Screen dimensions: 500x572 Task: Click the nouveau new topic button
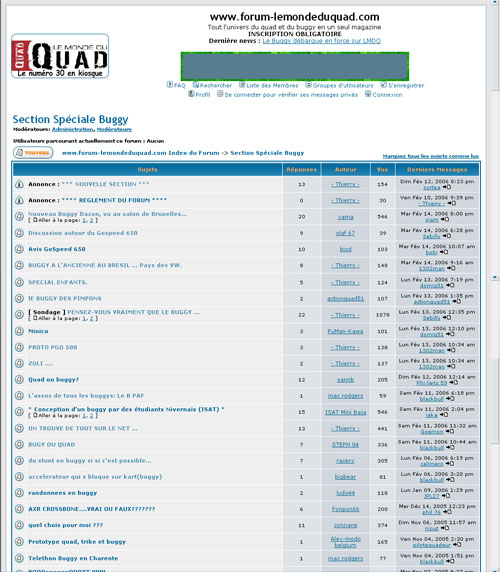tap(33, 152)
